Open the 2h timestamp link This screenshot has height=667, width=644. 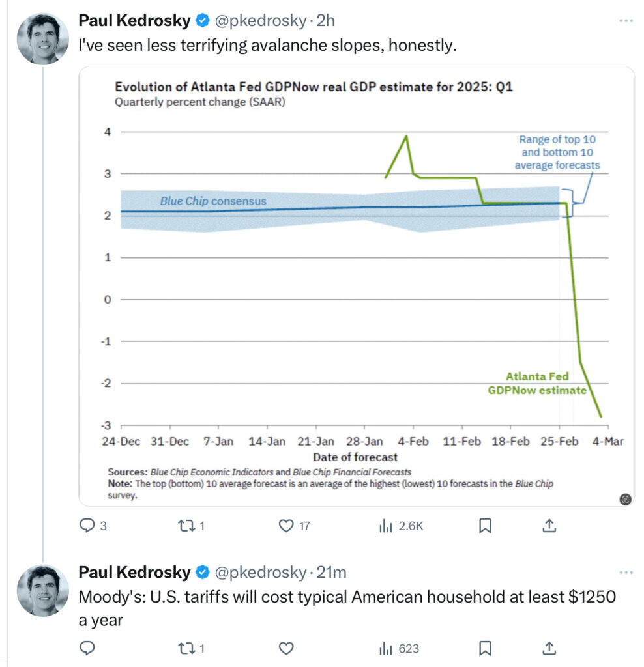(326, 21)
